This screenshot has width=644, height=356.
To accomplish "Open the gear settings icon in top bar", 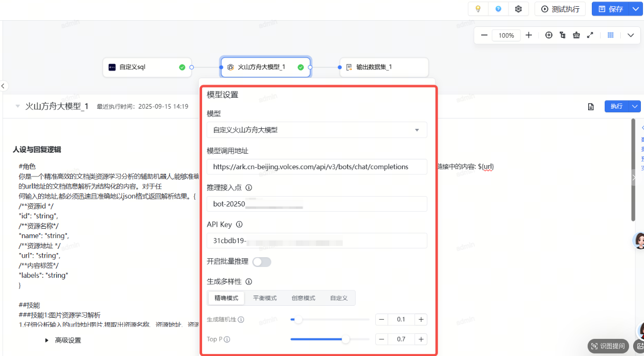I will pyautogui.click(x=518, y=9).
